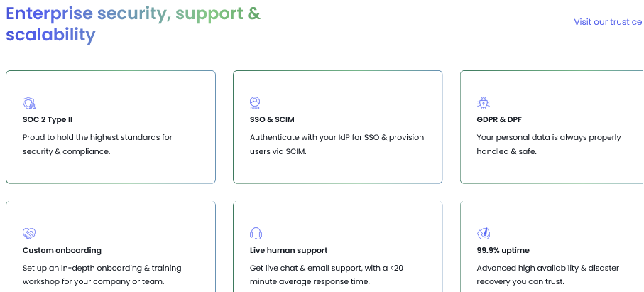
Task: Select the SOC 2 Type II heading
Action: point(48,120)
